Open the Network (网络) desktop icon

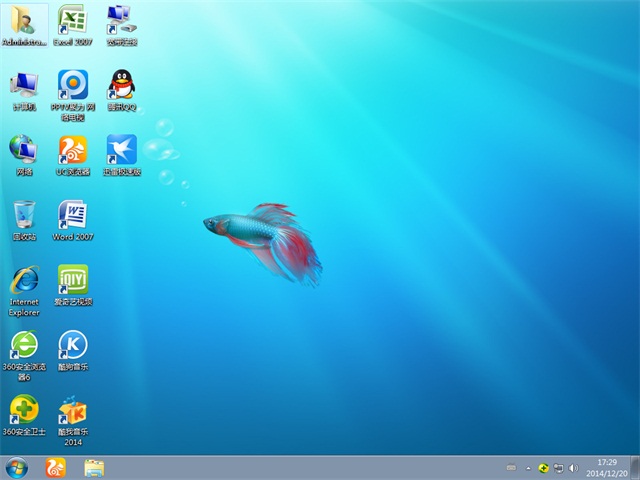(x=24, y=155)
